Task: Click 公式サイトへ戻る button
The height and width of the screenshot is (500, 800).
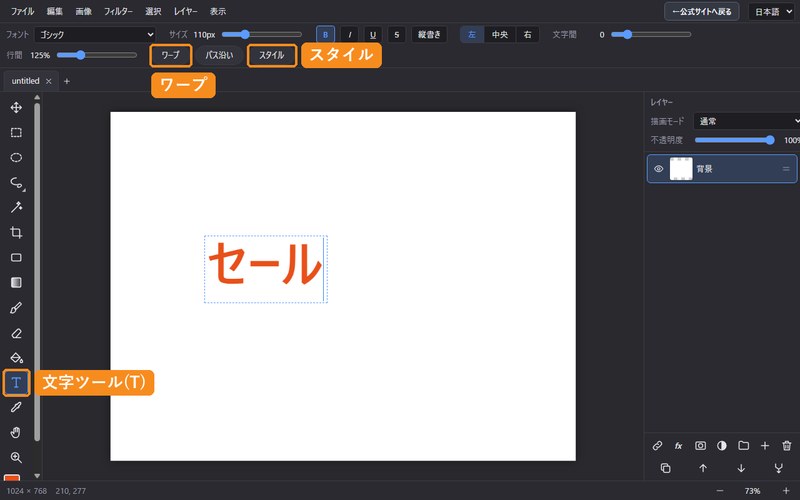Action: coord(702,11)
